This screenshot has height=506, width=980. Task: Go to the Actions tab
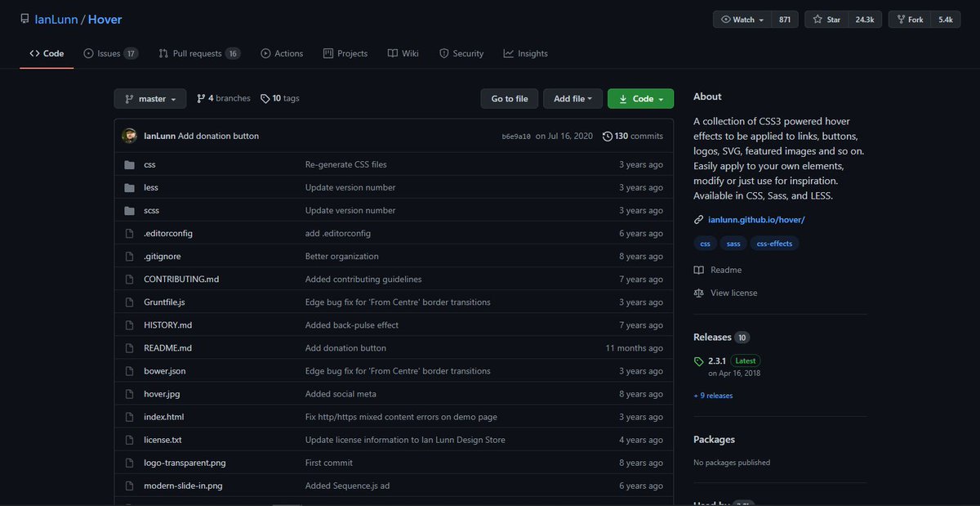coord(282,53)
